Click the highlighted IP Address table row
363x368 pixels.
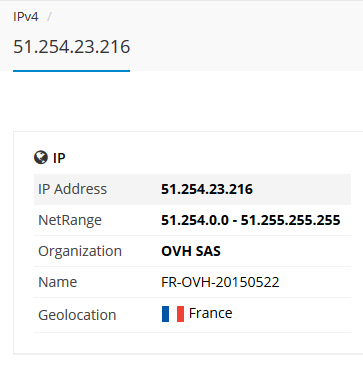tap(192, 189)
